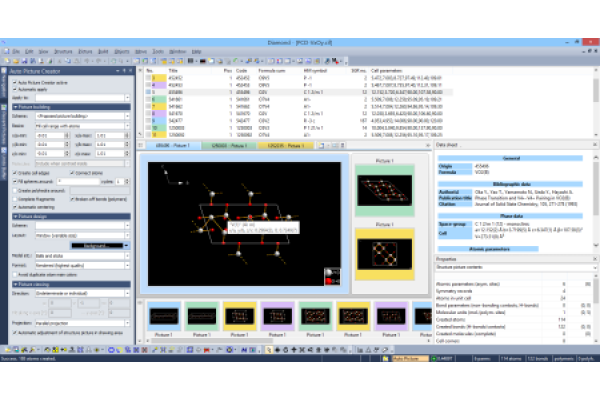Click the Redo arrow icon in the top toolbar

click(x=99, y=61)
